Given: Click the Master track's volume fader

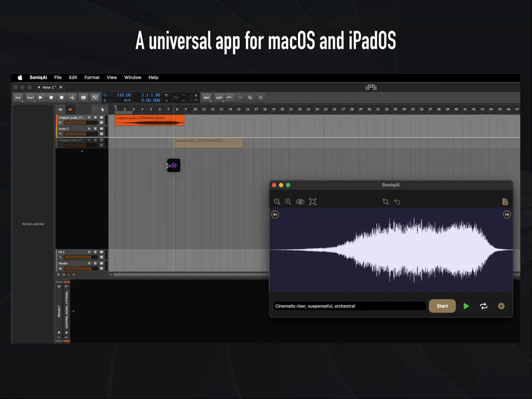Looking at the screenshot, I should 81,268.
